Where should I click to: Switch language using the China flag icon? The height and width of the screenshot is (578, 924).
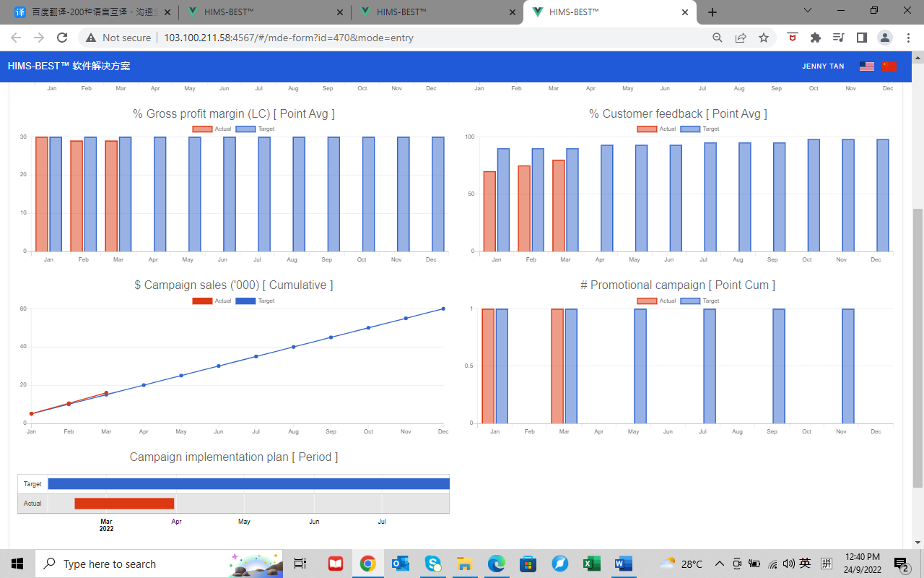889,66
